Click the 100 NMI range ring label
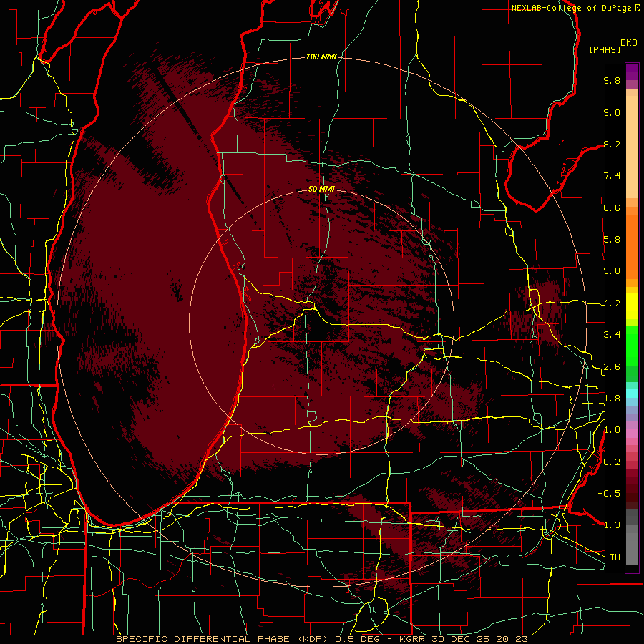The image size is (644, 644). (x=321, y=57)
